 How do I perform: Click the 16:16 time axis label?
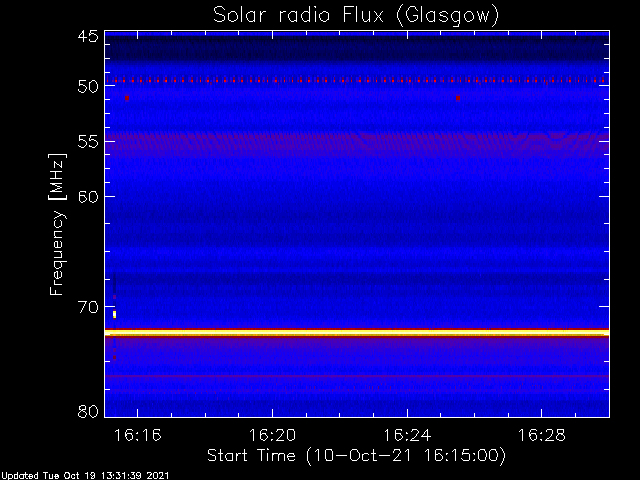(x=138, y=435)
